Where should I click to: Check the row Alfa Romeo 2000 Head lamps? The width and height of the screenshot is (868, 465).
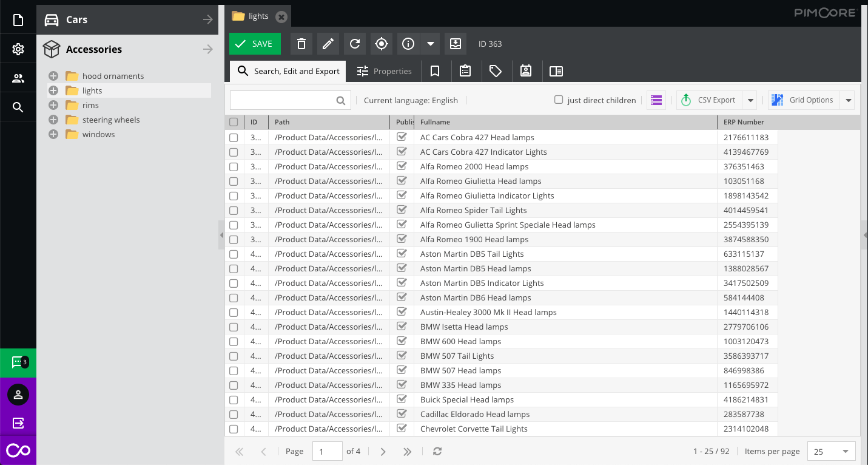click(234, 167)
